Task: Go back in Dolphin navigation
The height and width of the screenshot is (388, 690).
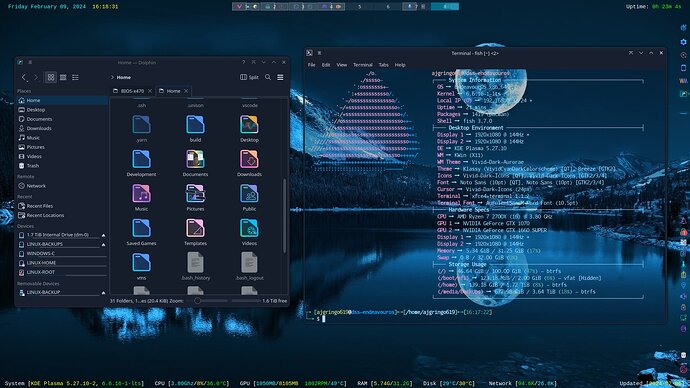Action: click(24, 77)
